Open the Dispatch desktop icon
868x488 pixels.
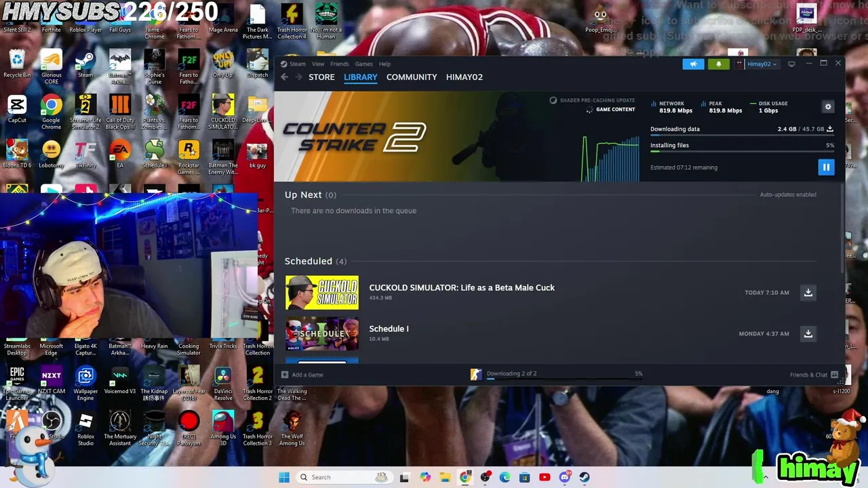tap(257, 64)
